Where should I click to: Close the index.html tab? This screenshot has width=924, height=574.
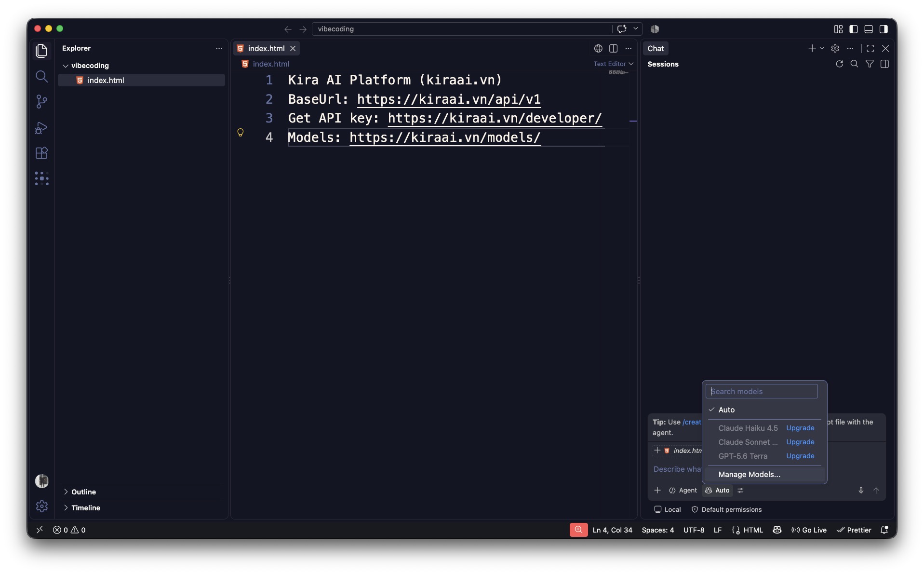[293, 48]
